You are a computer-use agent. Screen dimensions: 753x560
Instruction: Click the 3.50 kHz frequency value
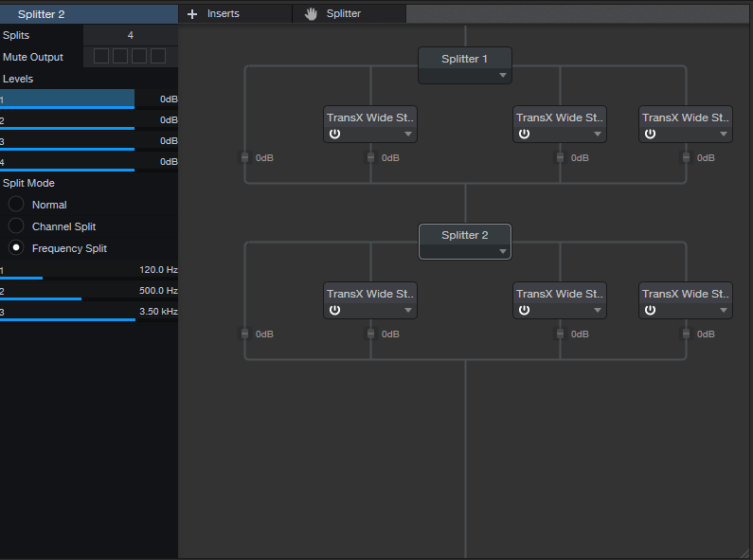point(158,311)
